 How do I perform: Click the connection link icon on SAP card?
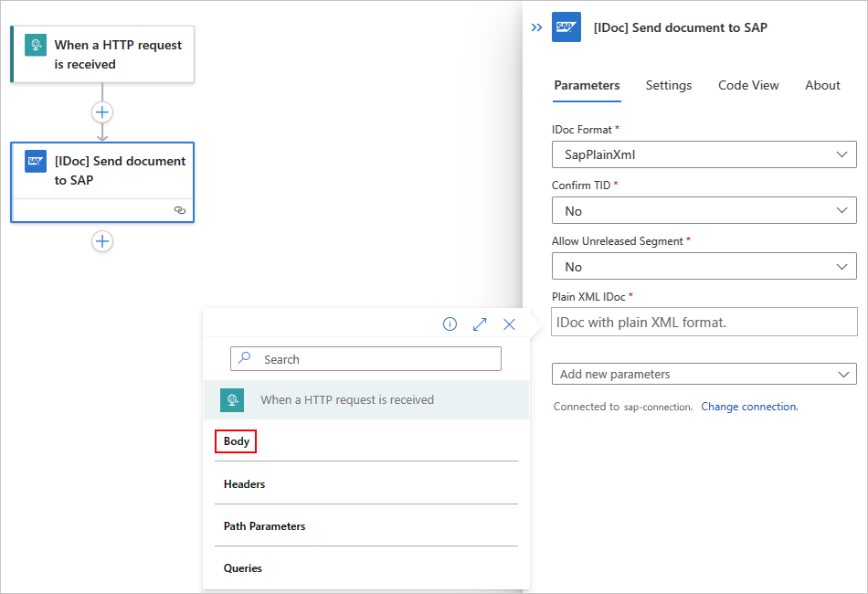point(179,210)
